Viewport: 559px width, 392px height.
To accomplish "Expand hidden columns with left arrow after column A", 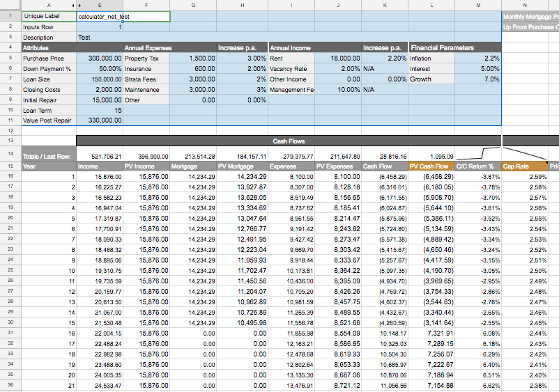I will (73, 6).
